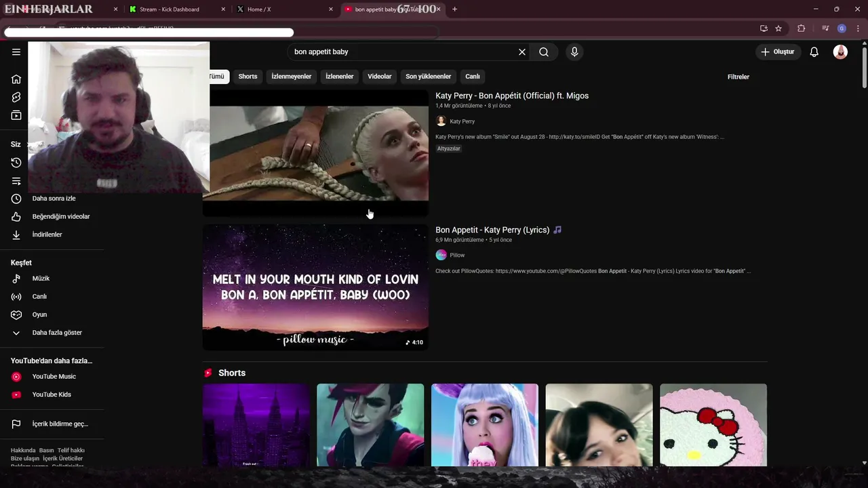The width and height of the screenshot is (868, 488).
Task: Open Daha sonra izle (Watch later)
Action: [53, 199]
